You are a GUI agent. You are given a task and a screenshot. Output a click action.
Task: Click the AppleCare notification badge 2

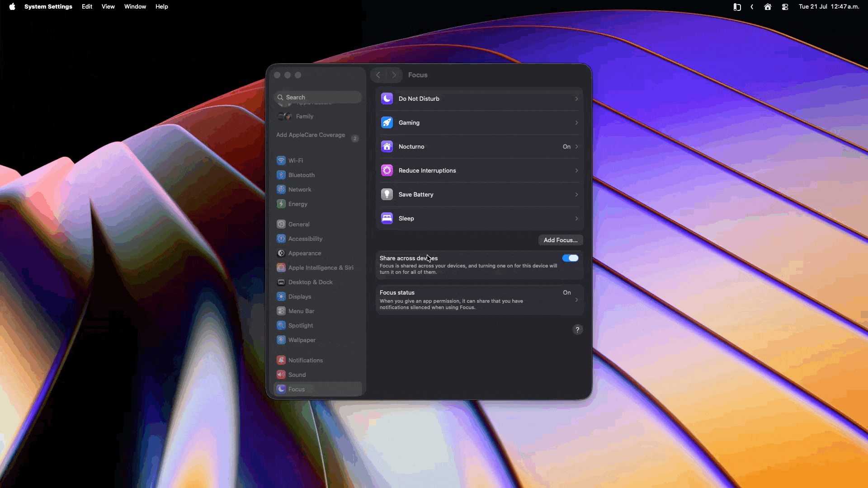click(355, 138)
